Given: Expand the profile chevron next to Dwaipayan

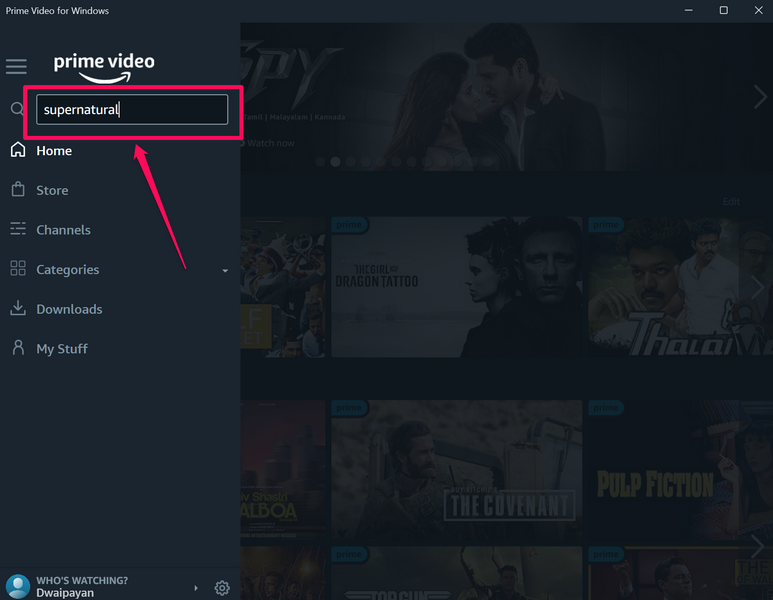Looking at the screenshot, I should (196, 588).
